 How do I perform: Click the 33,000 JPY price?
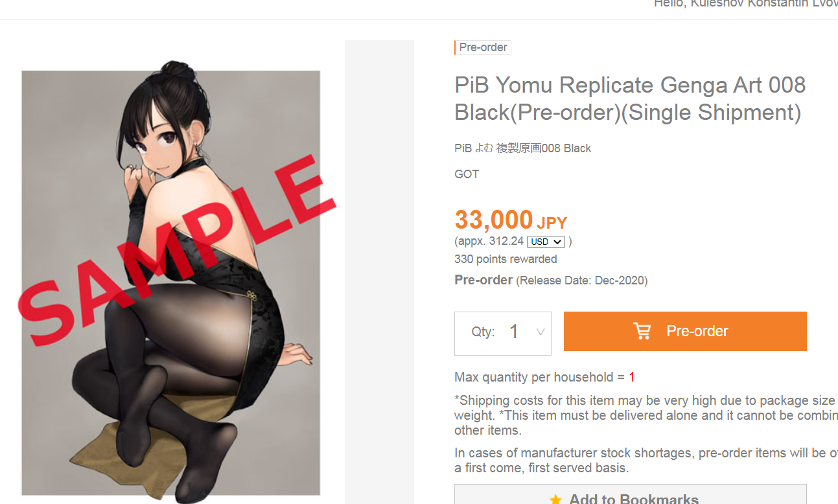511,220
